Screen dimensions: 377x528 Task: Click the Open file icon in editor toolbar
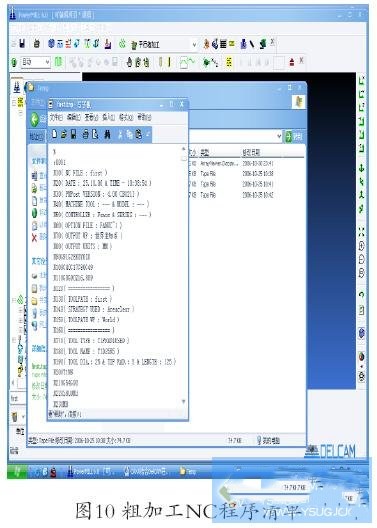(64, 134)
